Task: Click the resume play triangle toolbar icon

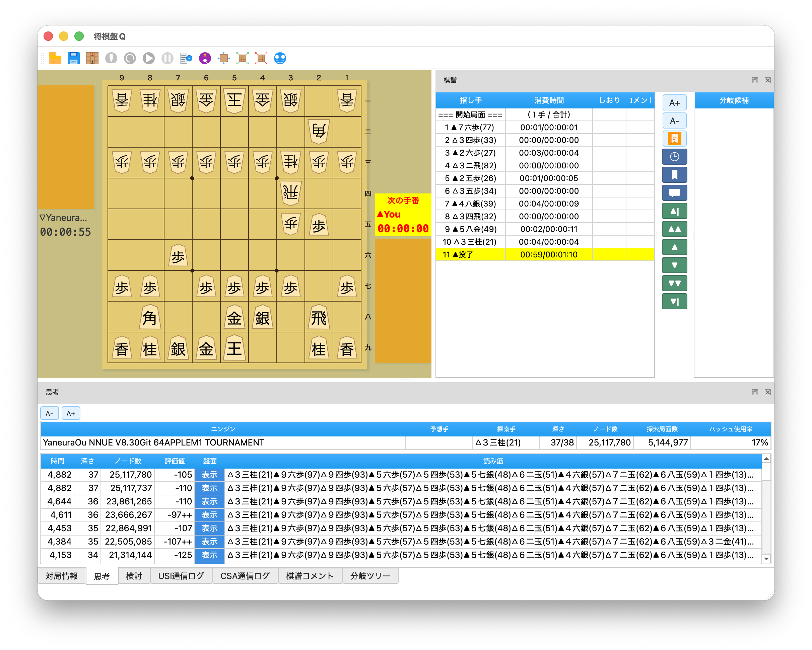Action: pyautogui.click(x=148, y=58)
